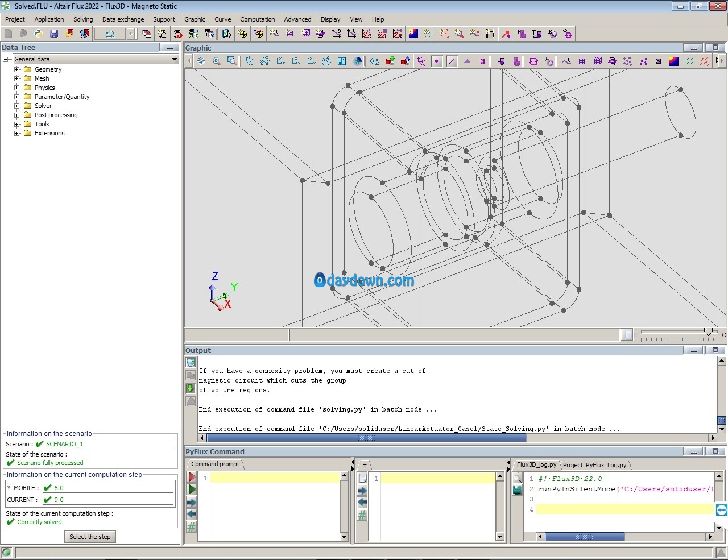
Task: Open the Computation menu
Action: point(257,19)
